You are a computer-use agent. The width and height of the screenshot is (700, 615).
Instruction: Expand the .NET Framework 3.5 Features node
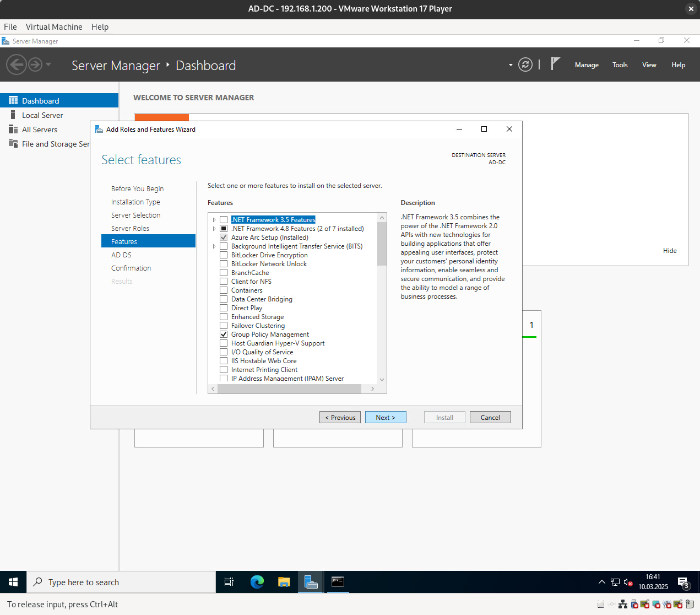click(214, 220)
